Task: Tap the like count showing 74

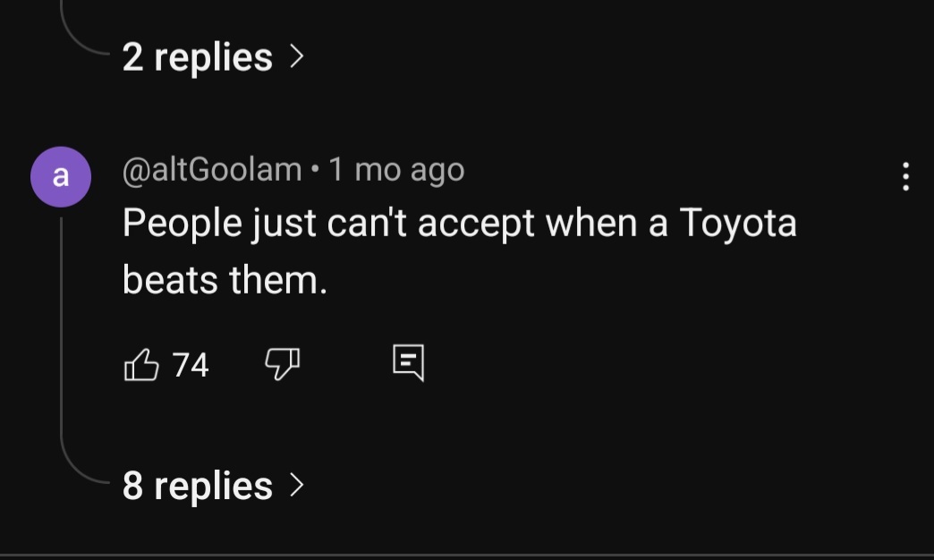Action: pyautogui.click(x=190, y=365)
